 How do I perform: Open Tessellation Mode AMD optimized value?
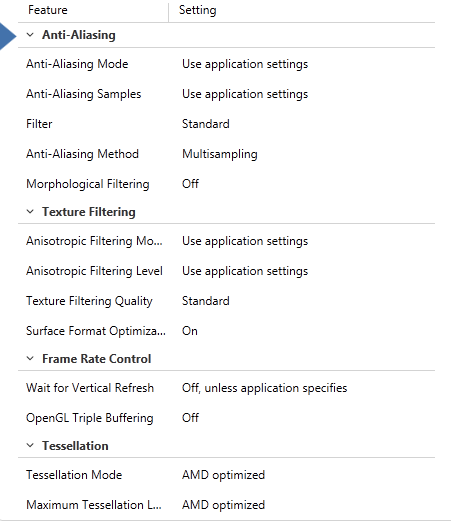pyautogui.click(x=223, y=475)
